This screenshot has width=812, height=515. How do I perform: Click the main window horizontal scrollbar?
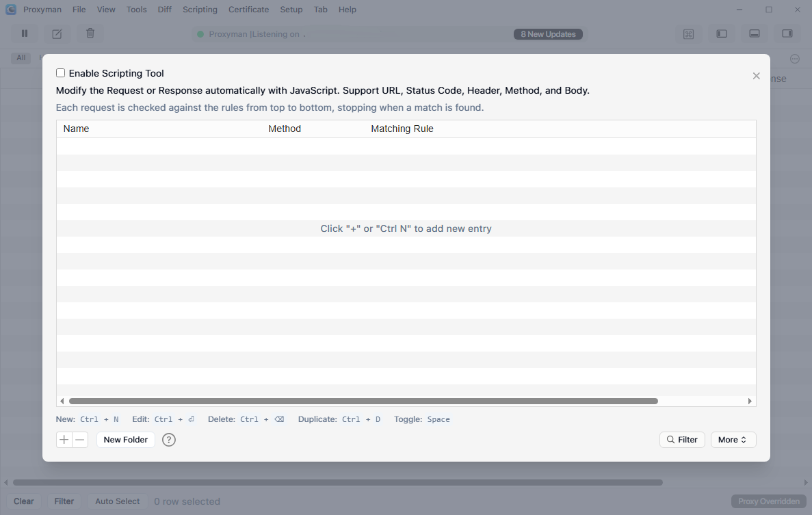point(338,482)
